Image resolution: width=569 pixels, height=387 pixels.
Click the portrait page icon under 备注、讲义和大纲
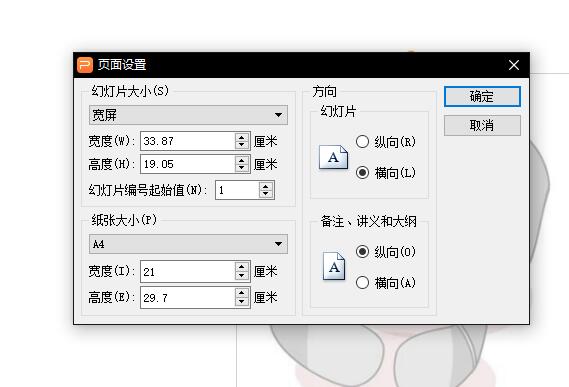click(x=334, y=266)
